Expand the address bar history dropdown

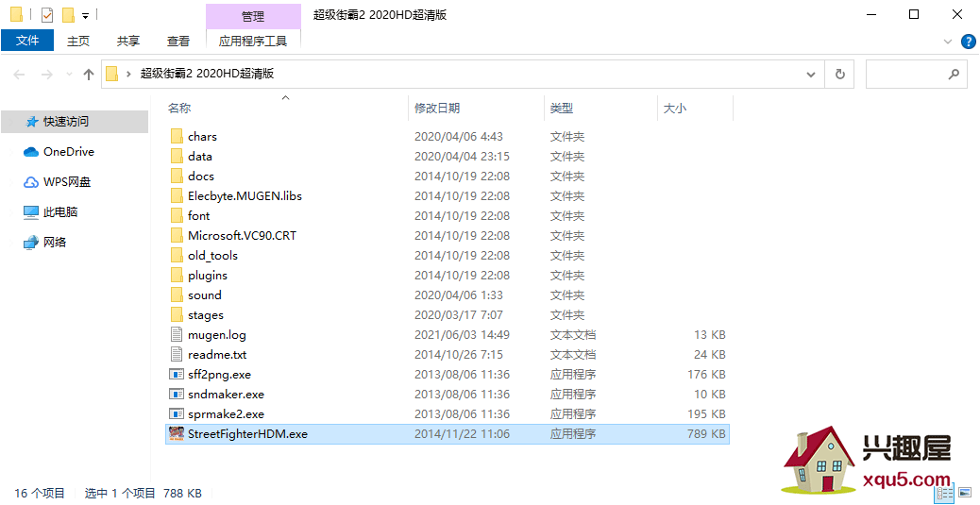click(x=811, y=74)
